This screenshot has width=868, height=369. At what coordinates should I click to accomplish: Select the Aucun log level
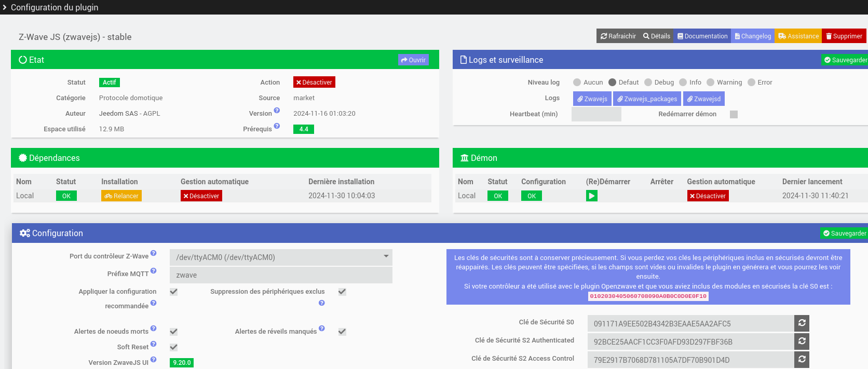coord(577,82)
